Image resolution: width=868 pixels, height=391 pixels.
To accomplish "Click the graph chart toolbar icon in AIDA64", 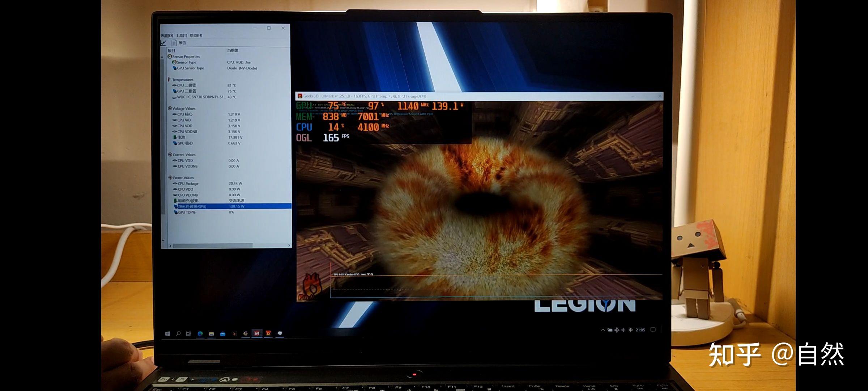I will tap(163, 43).
